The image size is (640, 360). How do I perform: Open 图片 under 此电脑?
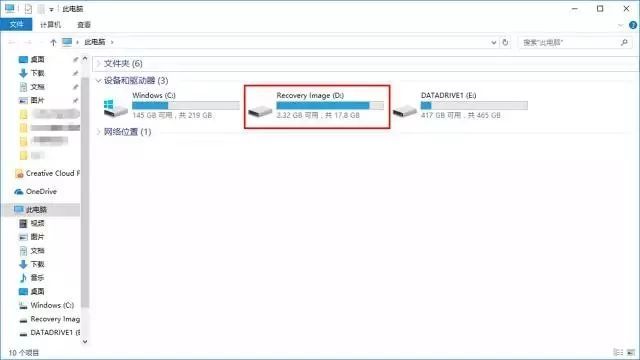[38, 237]
